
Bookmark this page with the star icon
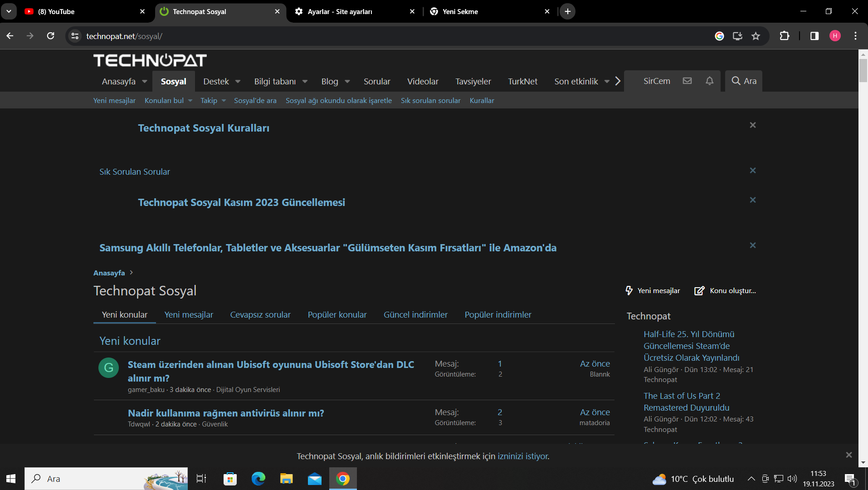point(756,36)
